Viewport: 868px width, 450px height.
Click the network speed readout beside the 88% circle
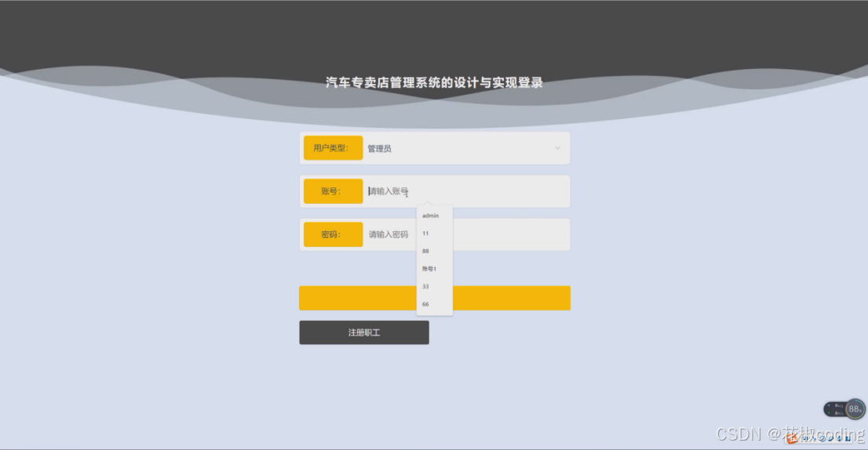tap(836, 409)
